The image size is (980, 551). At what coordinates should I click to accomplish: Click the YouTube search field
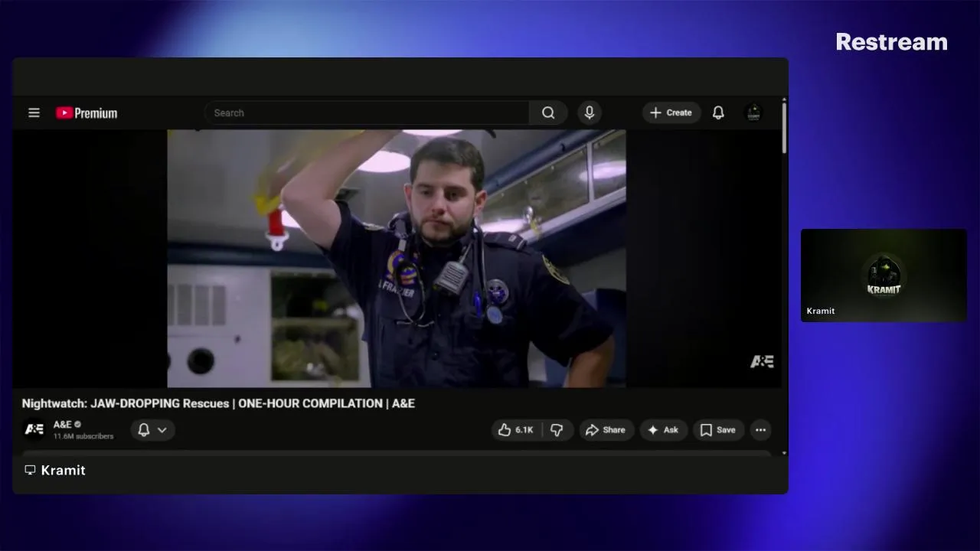coord(367,112)
